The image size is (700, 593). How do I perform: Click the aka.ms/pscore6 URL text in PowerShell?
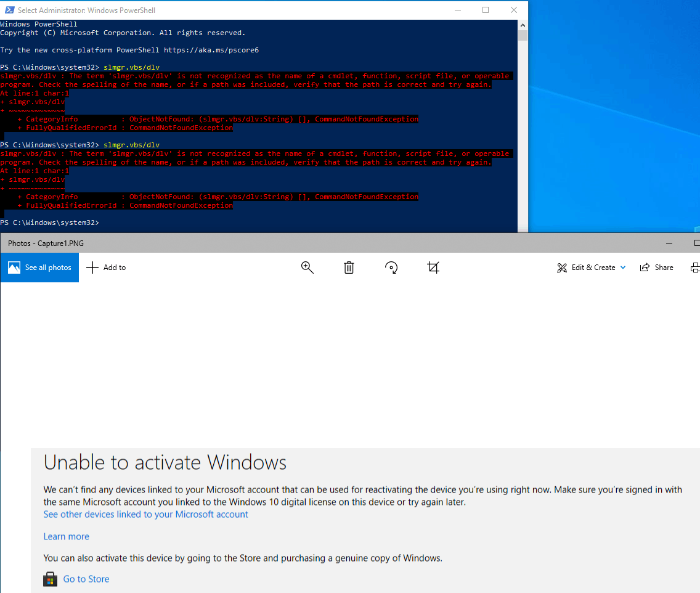tap(211, 50)
